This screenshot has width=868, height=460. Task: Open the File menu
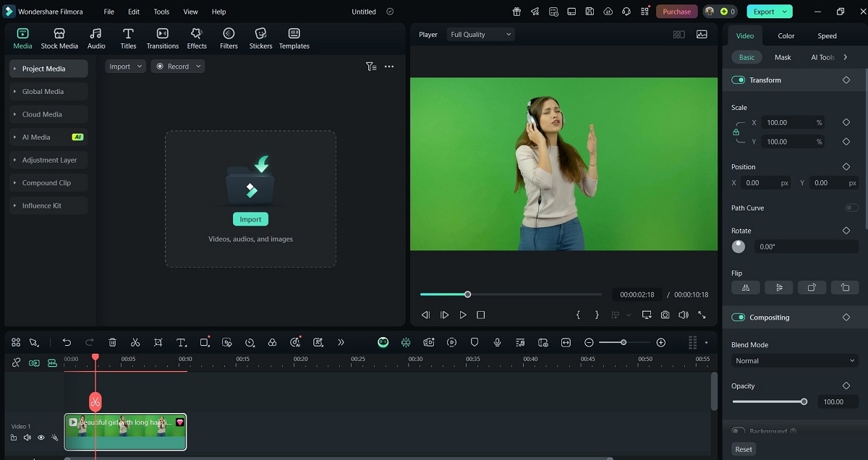click(109, 12)
